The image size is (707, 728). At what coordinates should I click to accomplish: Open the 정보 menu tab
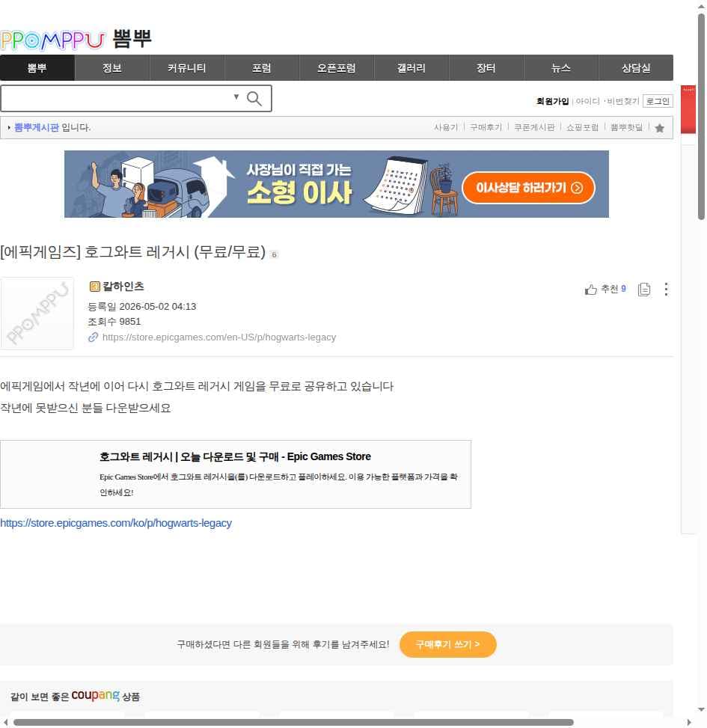click(112, 68)
